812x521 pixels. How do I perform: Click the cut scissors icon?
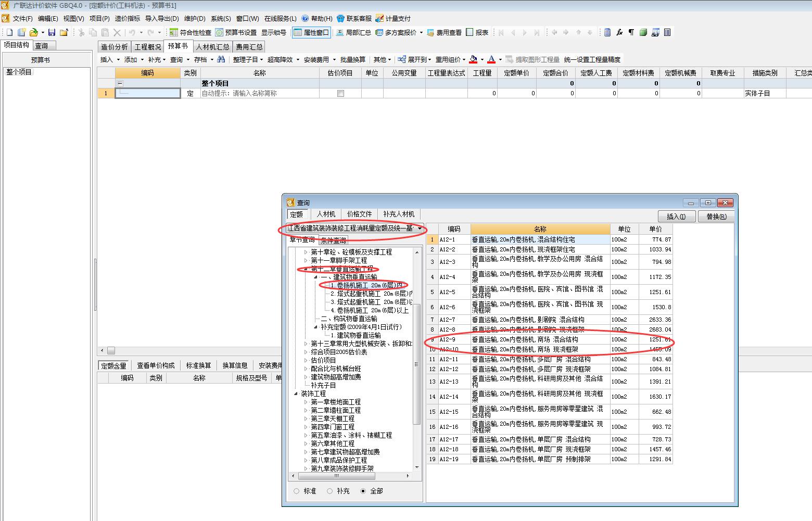point(81,32)
